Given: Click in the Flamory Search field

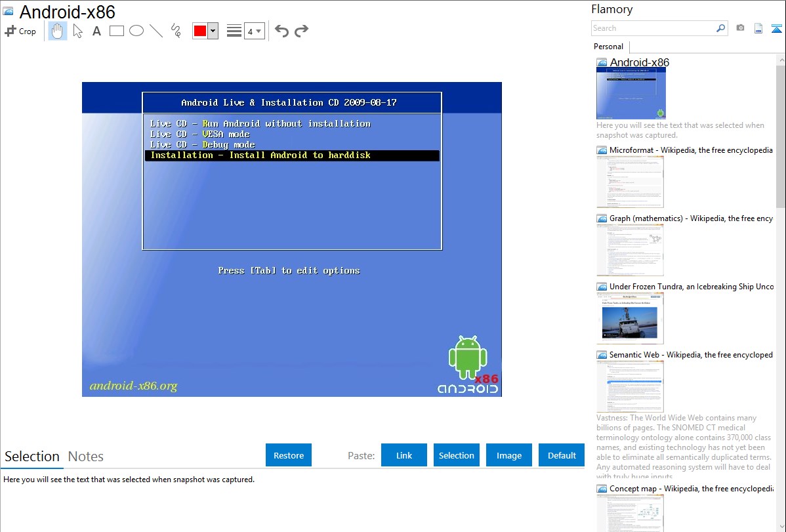Looking at the screenshot, I should [653, 28].
